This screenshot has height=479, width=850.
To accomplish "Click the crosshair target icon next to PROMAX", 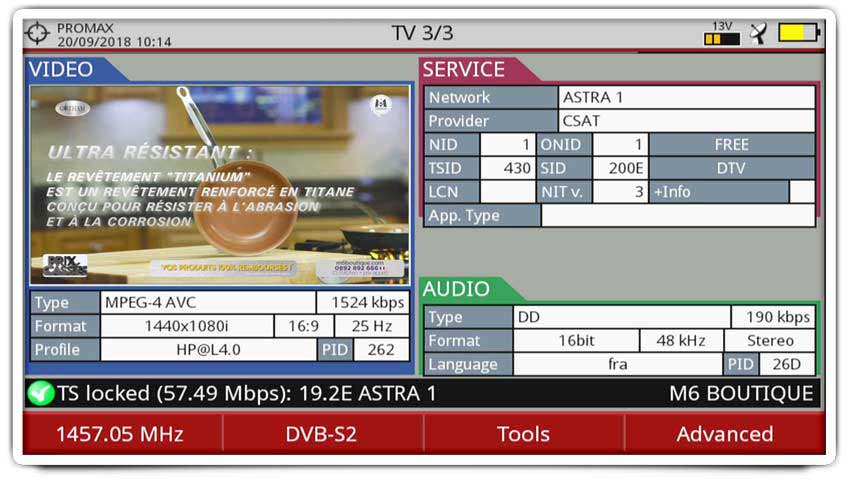I will (37, 33).
